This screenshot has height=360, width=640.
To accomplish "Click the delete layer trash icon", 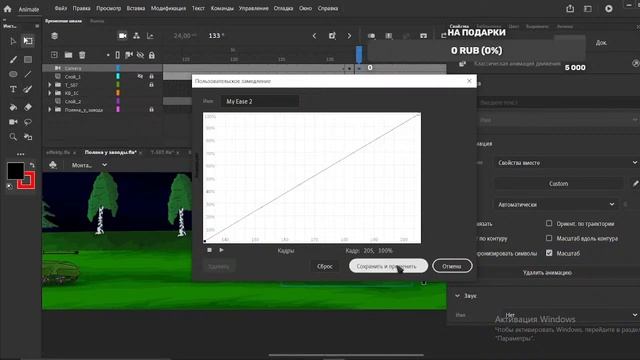I will point(82,55).
